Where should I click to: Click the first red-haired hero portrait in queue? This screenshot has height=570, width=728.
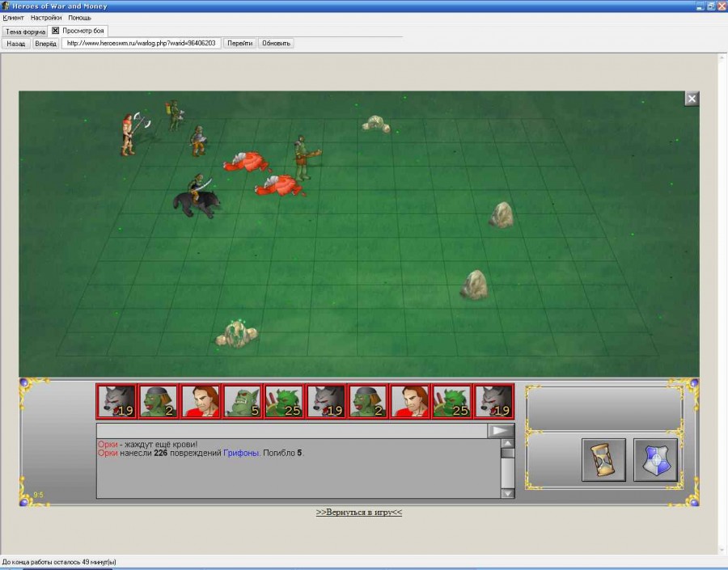click(201, 401)
